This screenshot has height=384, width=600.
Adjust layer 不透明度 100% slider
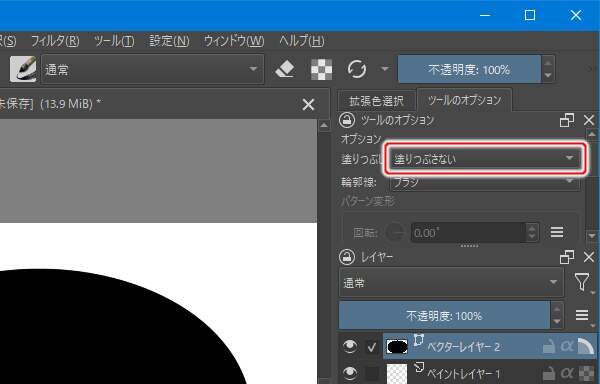point(444,316)
